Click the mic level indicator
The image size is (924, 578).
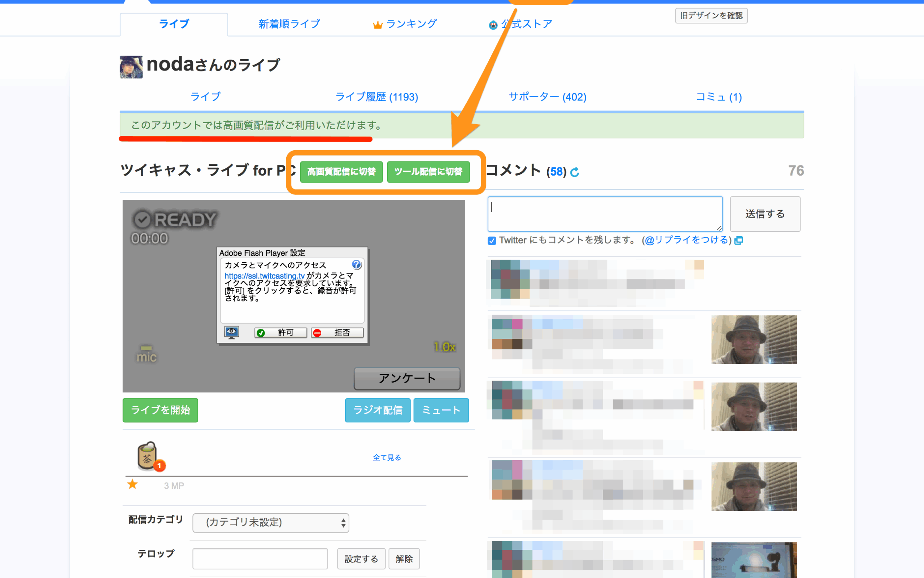[147, 354]
